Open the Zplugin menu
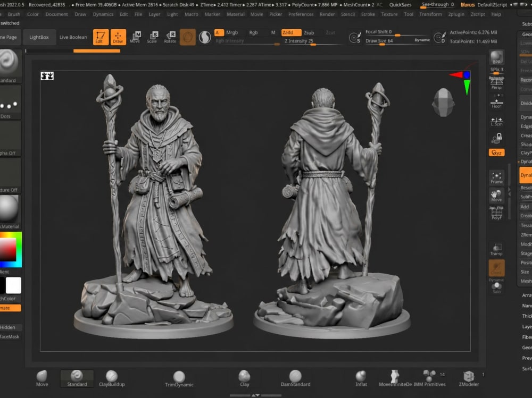532x398 pixels. click(456, 14)
